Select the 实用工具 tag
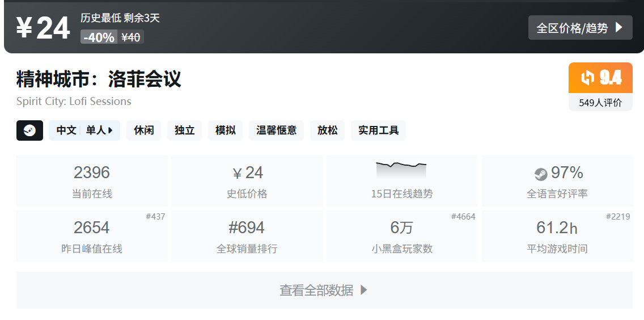 click(x=378, y=130)
